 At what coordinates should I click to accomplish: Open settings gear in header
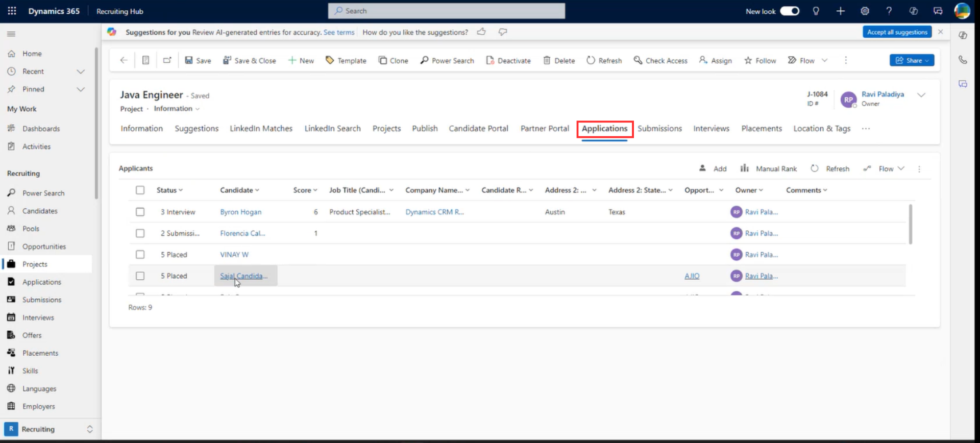click(x=865, y=11)
